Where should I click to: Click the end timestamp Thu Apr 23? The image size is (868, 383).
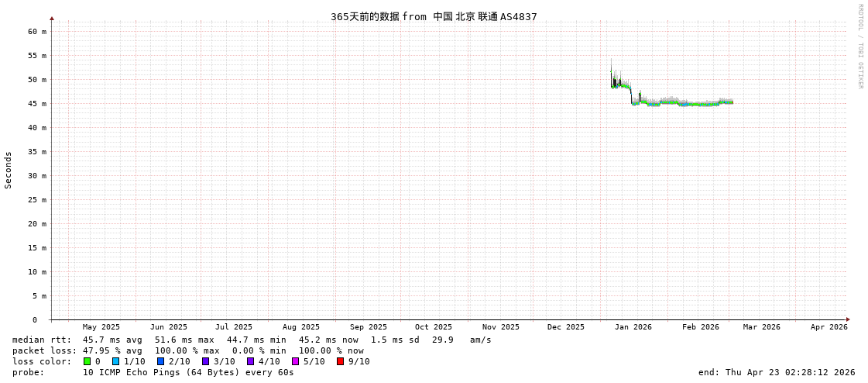tap(777, 372)
